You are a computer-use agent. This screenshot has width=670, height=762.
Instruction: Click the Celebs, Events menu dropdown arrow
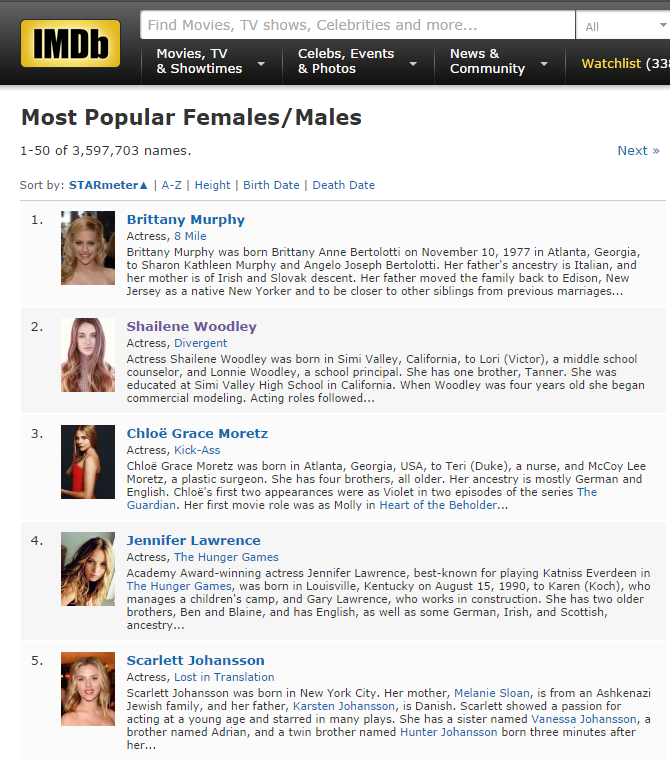click(x=413, y=64)
